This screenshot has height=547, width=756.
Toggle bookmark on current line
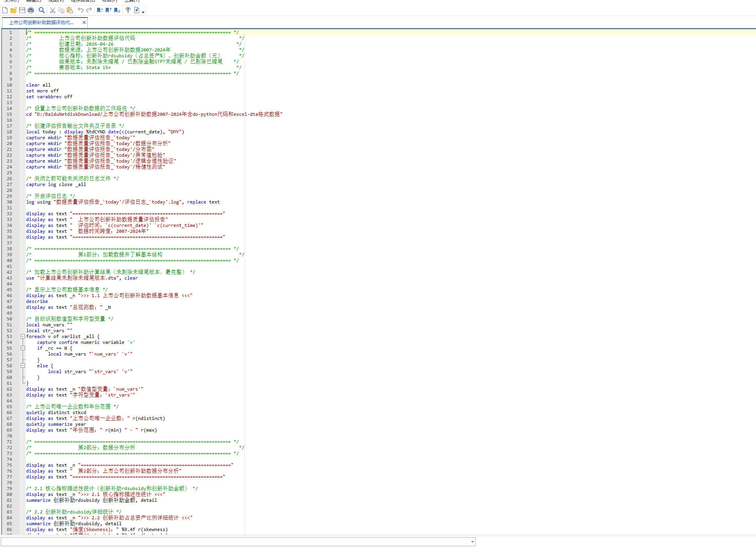(100, 10)
